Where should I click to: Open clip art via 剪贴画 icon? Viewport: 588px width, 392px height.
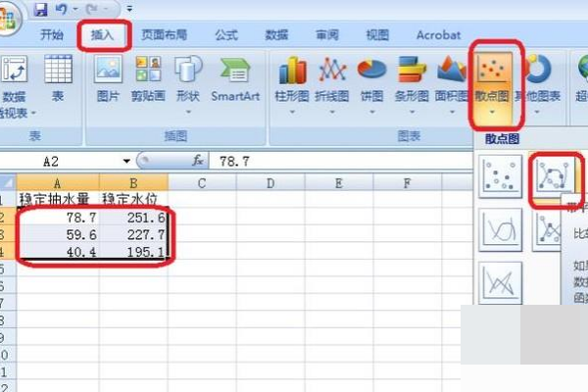[x=148, y=69]
